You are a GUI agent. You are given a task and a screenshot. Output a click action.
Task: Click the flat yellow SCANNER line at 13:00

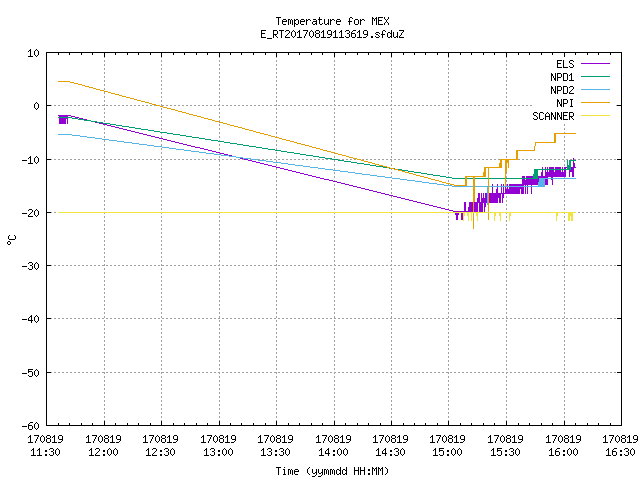tap(219, 213)
